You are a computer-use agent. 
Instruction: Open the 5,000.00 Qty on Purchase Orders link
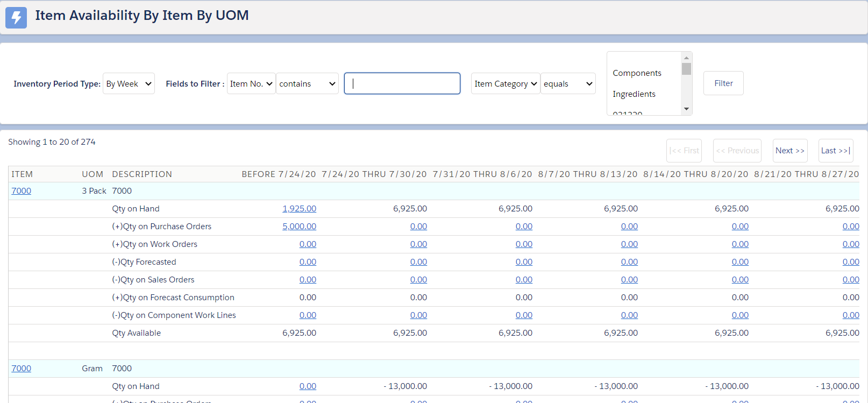[300, 227]
